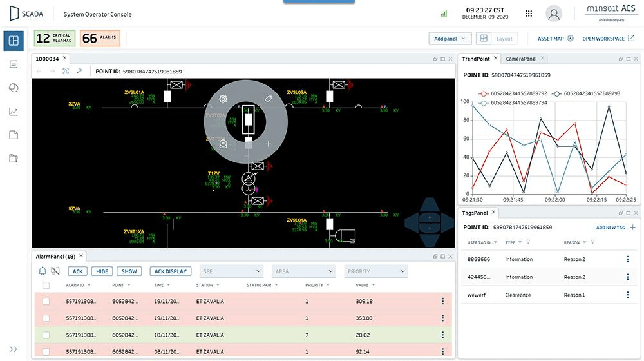The height and width of the screenshot is (361, 644).
Task: Click Add New Tag
Action: (x=616, y=228)
